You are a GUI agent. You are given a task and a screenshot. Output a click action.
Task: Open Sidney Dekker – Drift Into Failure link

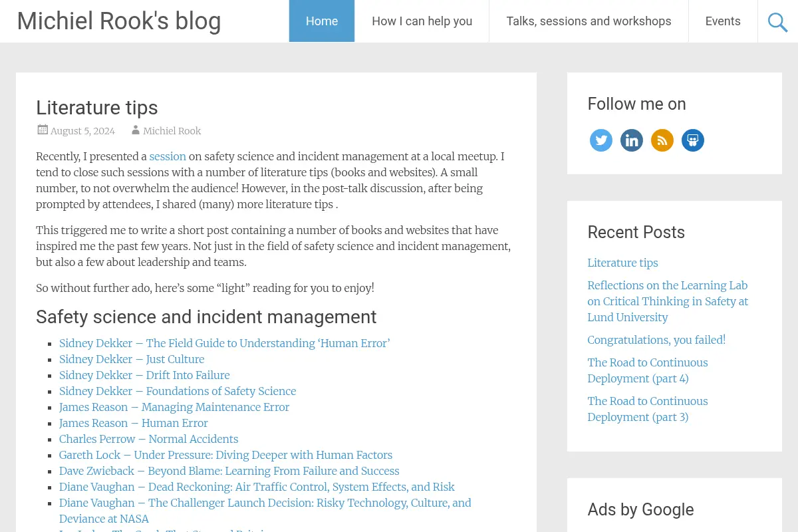[x=144, y=375]
